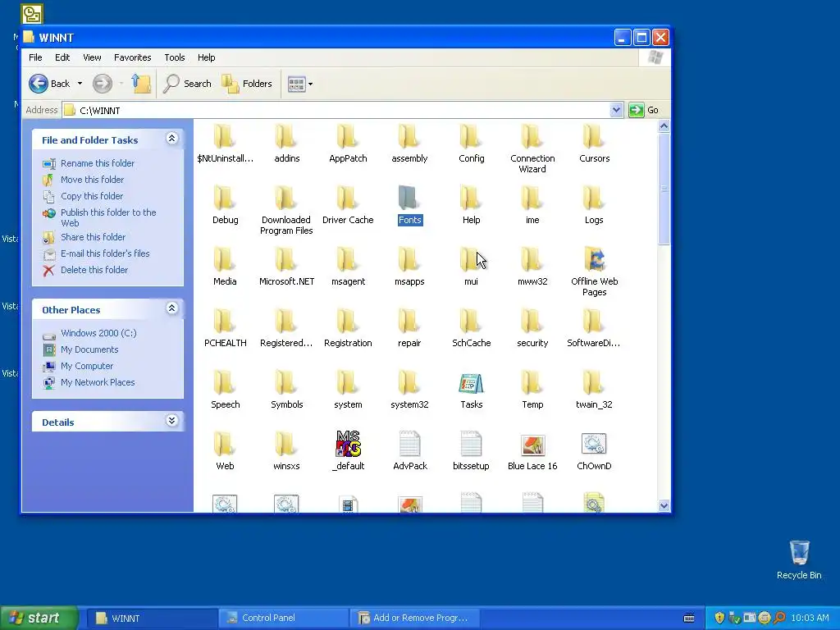840x630 pixels.
Task: Select the Blue Lace 16 bitmap icon
Action: point(532,445)
